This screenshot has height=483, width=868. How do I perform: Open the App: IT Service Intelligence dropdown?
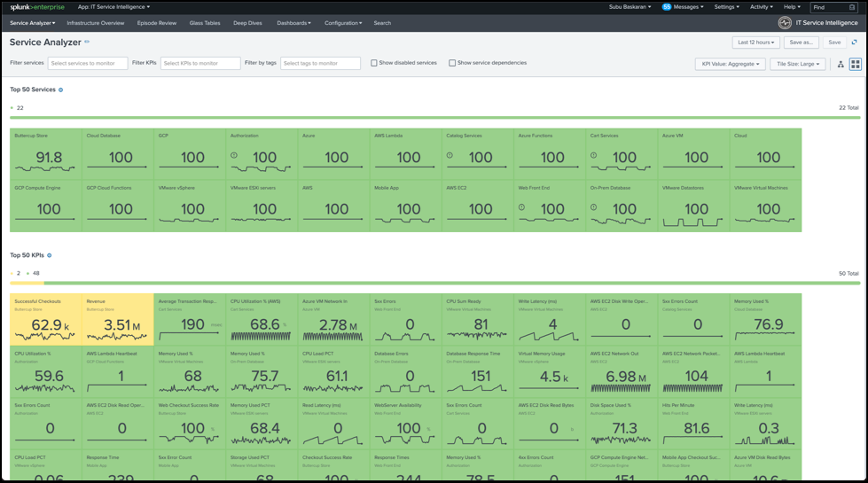pos(113,7)
